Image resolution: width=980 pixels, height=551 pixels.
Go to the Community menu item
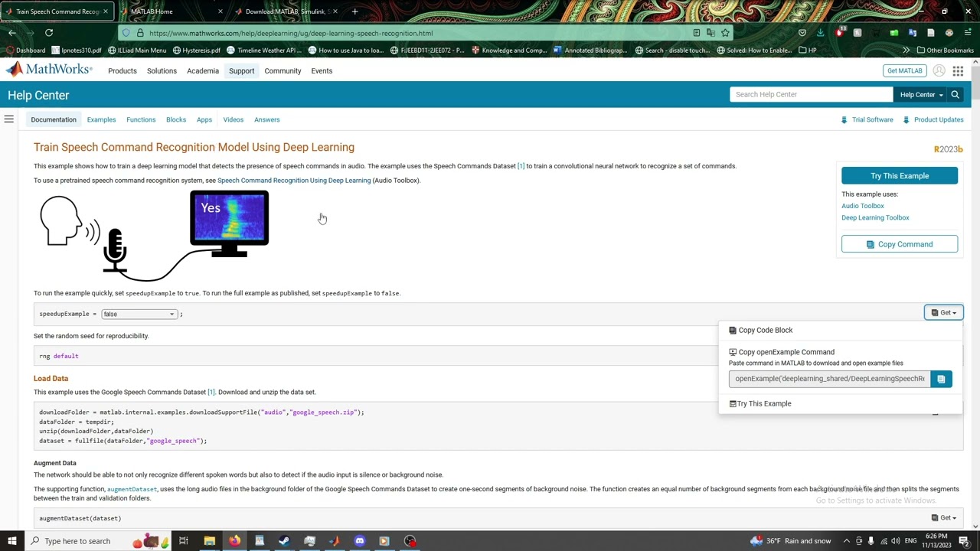pyautogui.click(x=283, y=70)
